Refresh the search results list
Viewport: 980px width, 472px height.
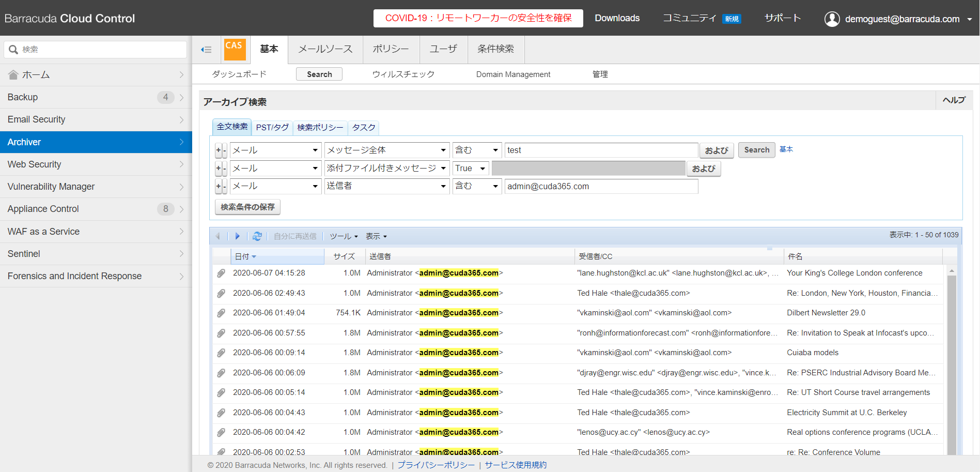point(257,236)
